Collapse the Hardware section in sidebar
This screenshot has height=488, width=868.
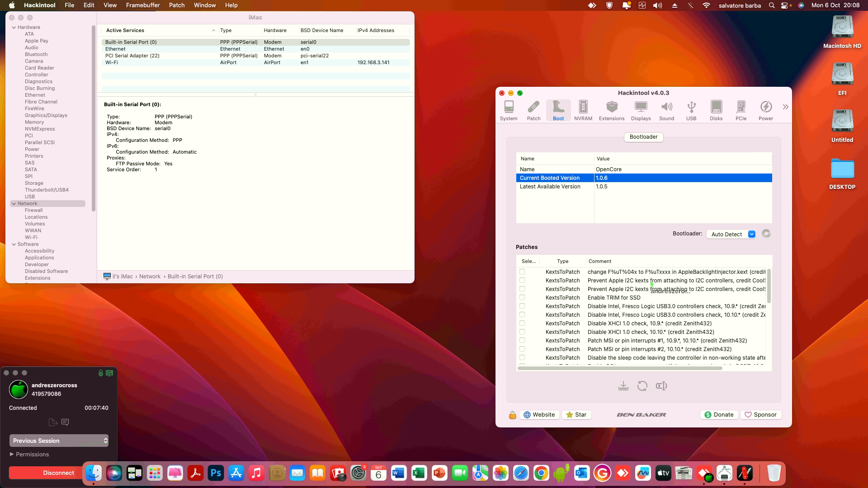click(x=14, y=27)
